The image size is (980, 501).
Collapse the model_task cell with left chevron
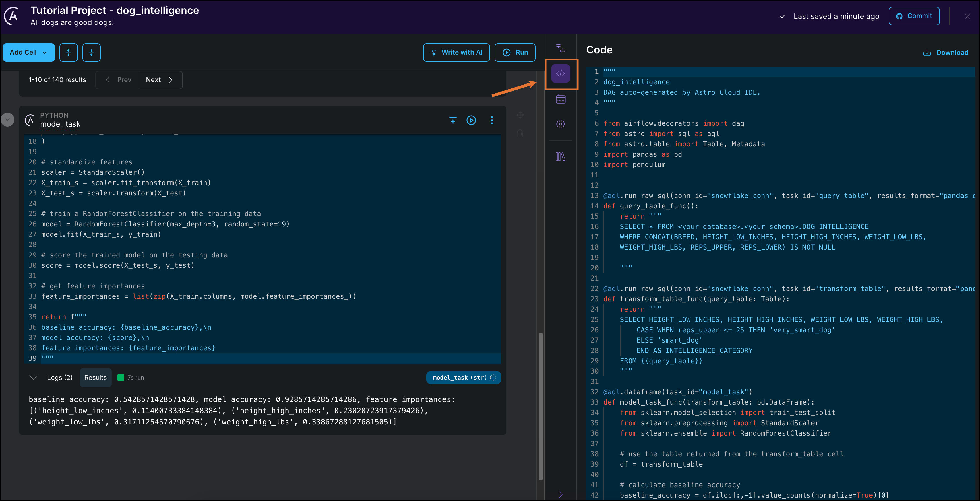[7, 119]
